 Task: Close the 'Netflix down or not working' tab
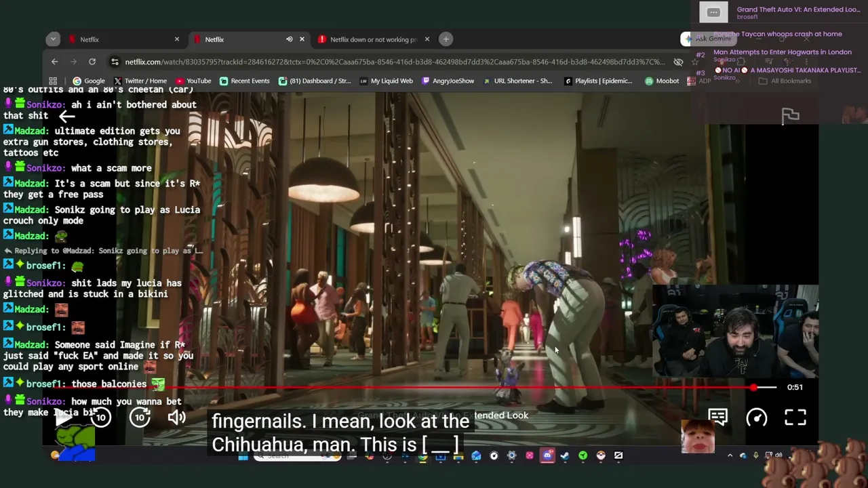(x=427, y=39)
